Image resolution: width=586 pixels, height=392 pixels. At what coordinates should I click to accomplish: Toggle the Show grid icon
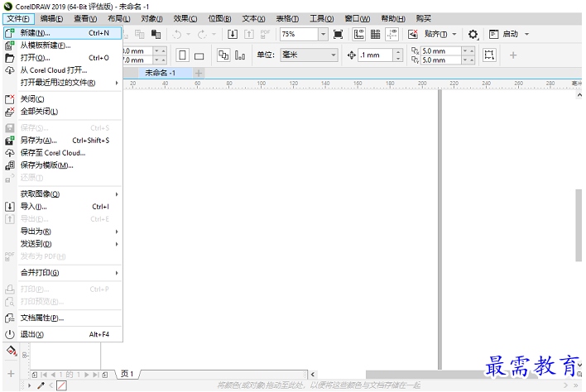pos(375,35)
